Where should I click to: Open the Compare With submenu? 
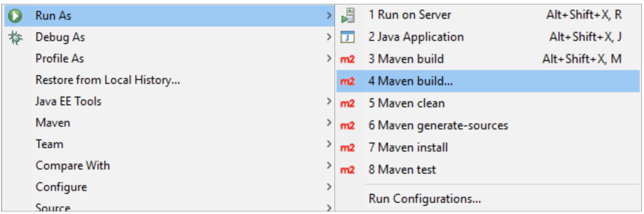tap(73, 166)
